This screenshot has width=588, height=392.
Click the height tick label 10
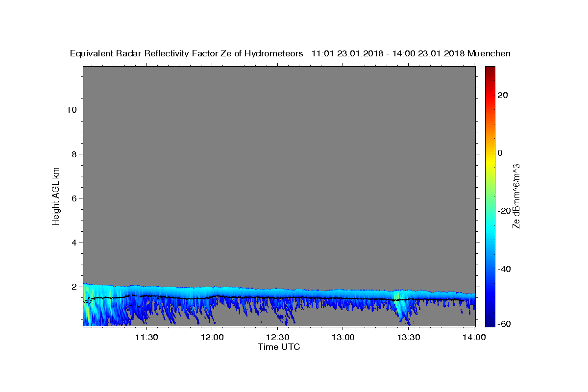point(71,110)
